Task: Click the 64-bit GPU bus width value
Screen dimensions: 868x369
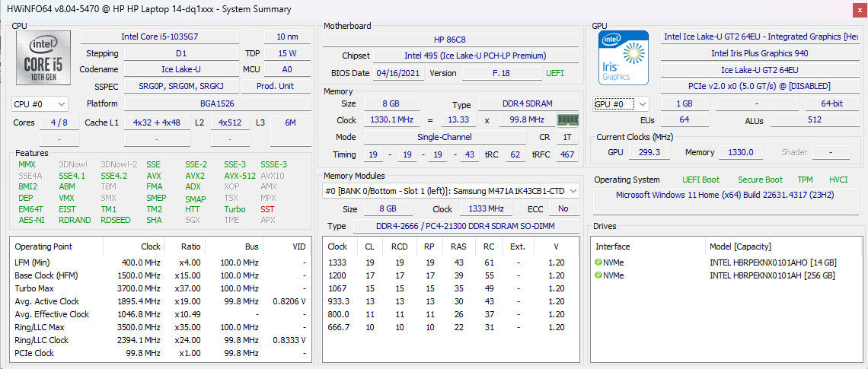Action: coord(832,103)
